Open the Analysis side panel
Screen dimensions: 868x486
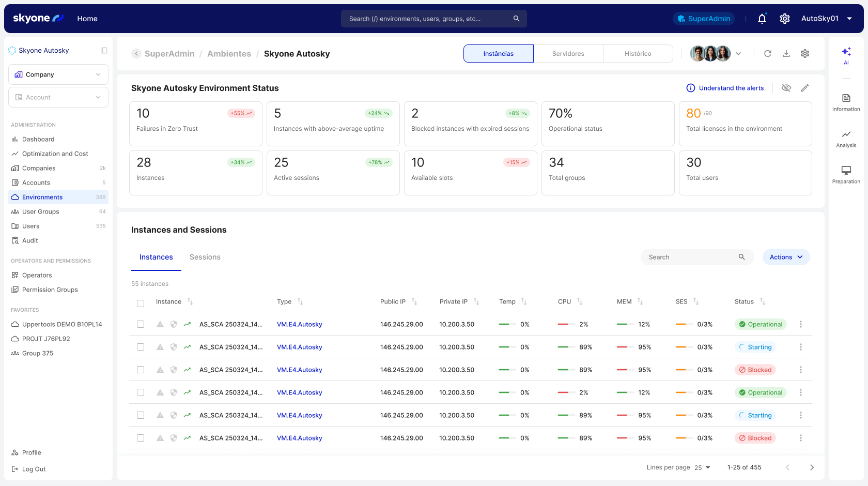point(846,139)
